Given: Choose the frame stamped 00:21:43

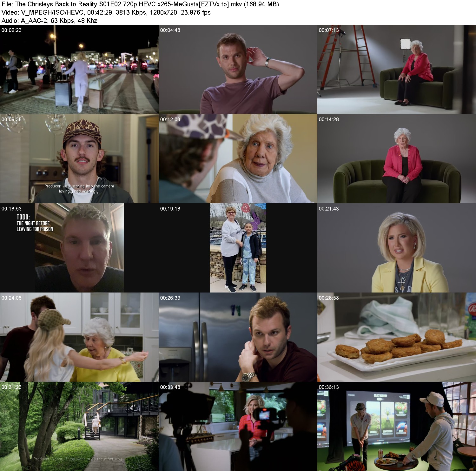Looking at the screenshot, I should (397, 248).
